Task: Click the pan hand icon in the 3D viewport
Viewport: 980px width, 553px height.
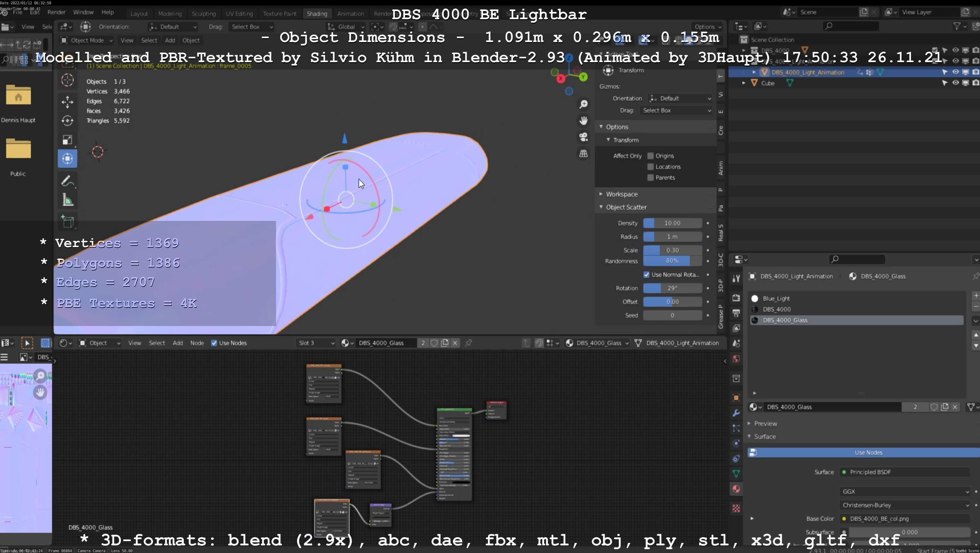Action: coord(583,121)
